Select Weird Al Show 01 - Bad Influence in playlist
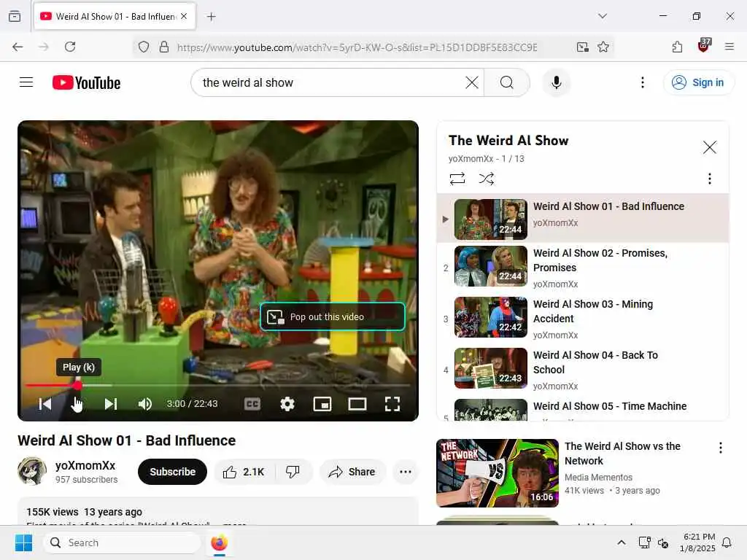The height and width of the screenshot is (560, 747). 583,218
